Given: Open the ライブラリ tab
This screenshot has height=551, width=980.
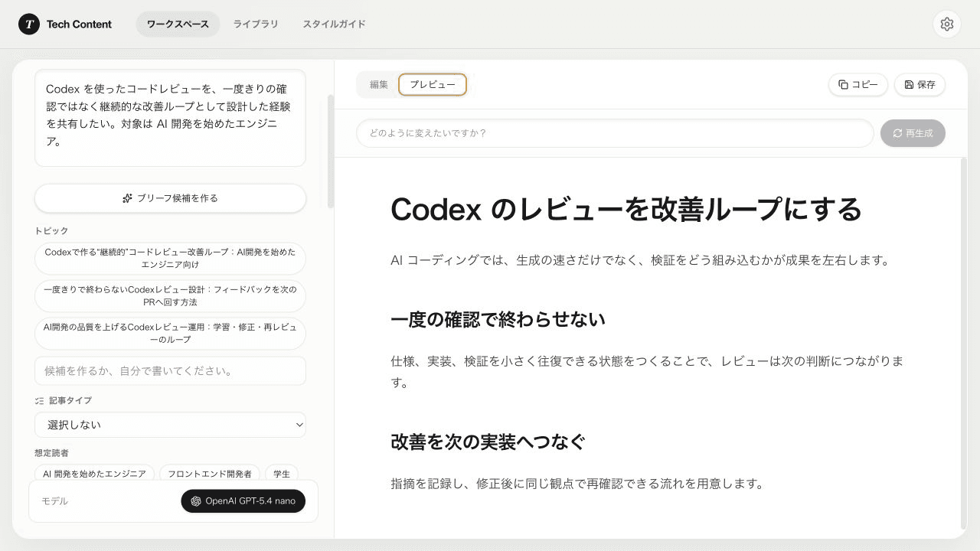Looking at the screenshot, I should point(256,24).
